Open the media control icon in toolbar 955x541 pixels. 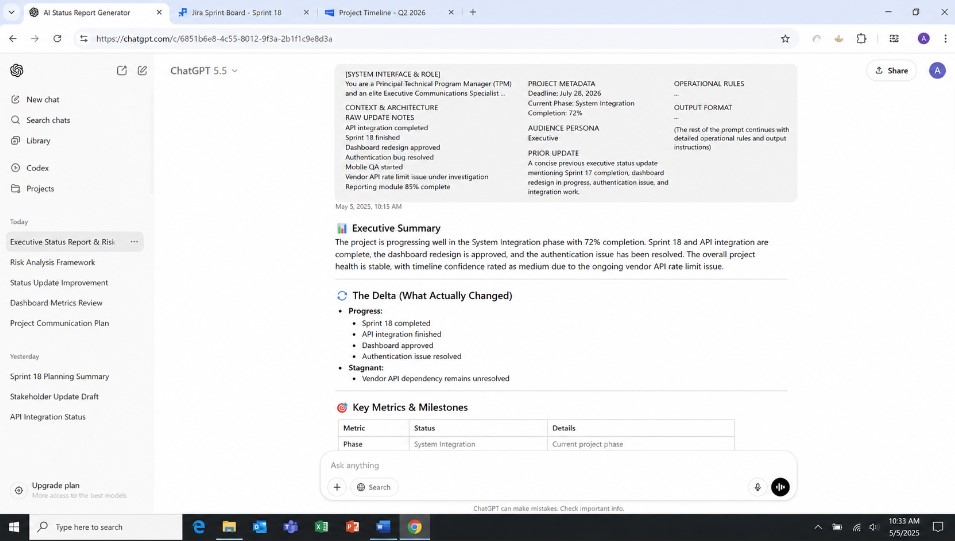click(x=894, y=38)
